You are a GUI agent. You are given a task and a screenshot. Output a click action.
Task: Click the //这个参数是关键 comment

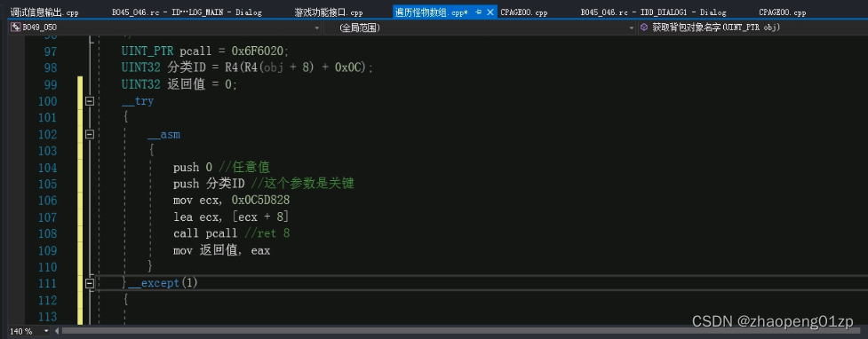(x=302, y=185)
